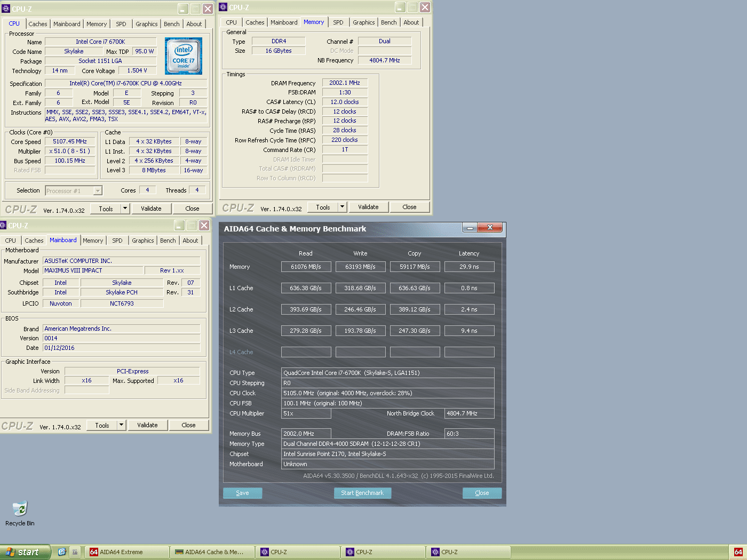Close the AIDA64 benchmark window via its X
Viewport: 747px width, 560px height.
(x=490, y=228)
